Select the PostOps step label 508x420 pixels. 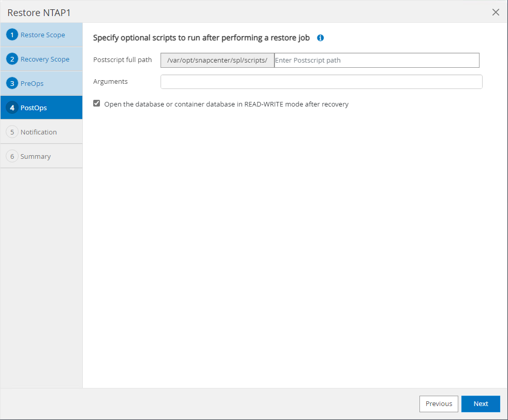pos(33,108)
